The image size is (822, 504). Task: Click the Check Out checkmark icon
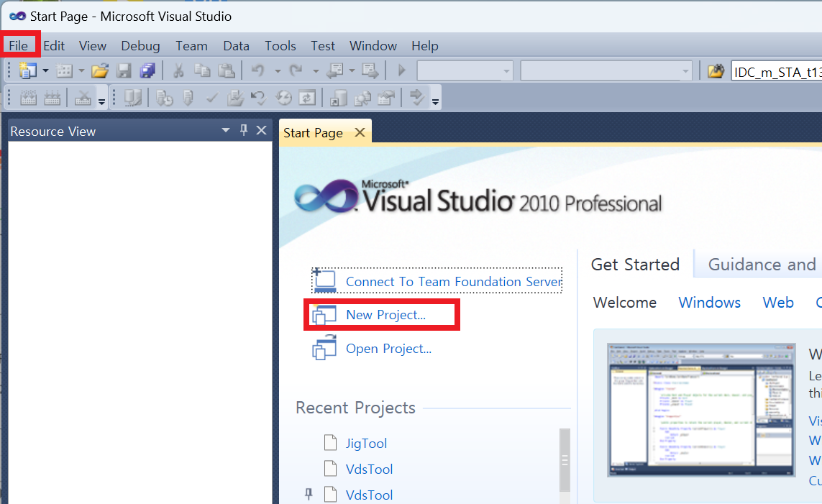pyautogui.click(x=211, y=98)
